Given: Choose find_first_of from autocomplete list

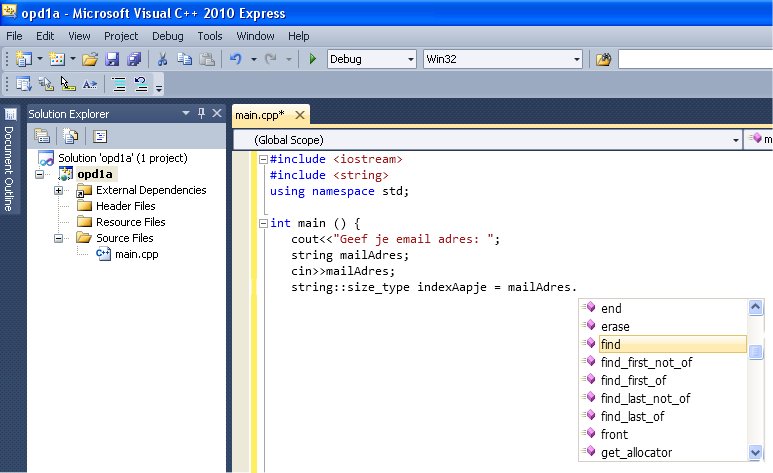Looking at the screenshot, I should click(x=633, y=380).
